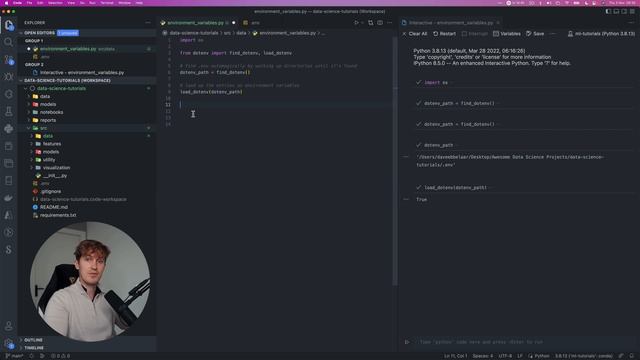Select Interactive environment_variables.py tab

(x=451, y=23)
